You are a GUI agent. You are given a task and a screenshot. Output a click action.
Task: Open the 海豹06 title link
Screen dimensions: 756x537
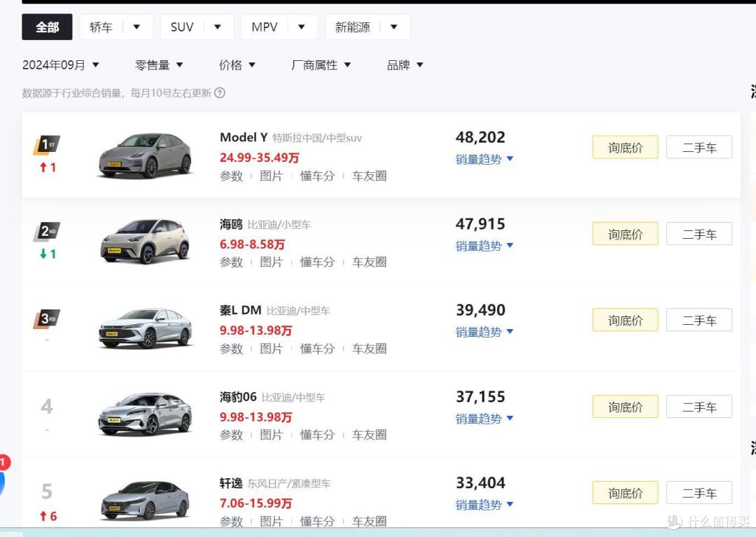click(x=238, y=397)
